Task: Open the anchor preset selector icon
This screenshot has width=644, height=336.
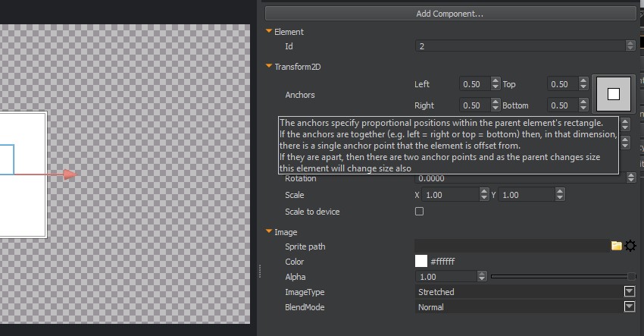Action: pyautogui.click(x=614, y=94)
